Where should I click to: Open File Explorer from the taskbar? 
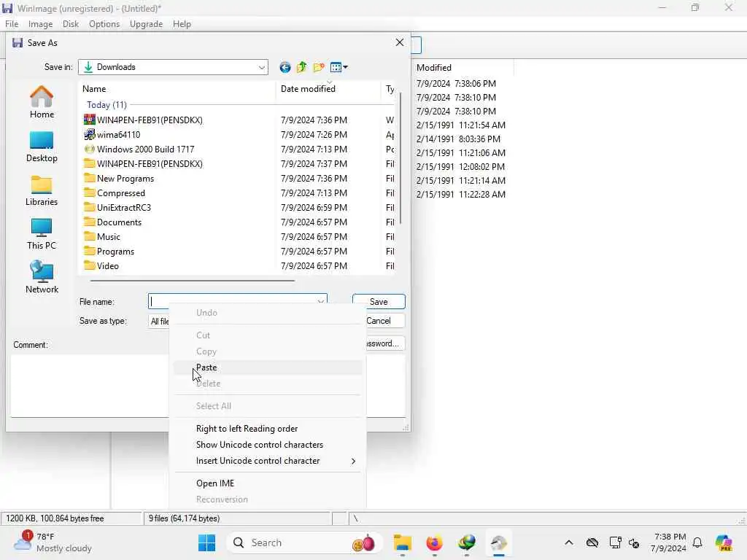point(403,542)
